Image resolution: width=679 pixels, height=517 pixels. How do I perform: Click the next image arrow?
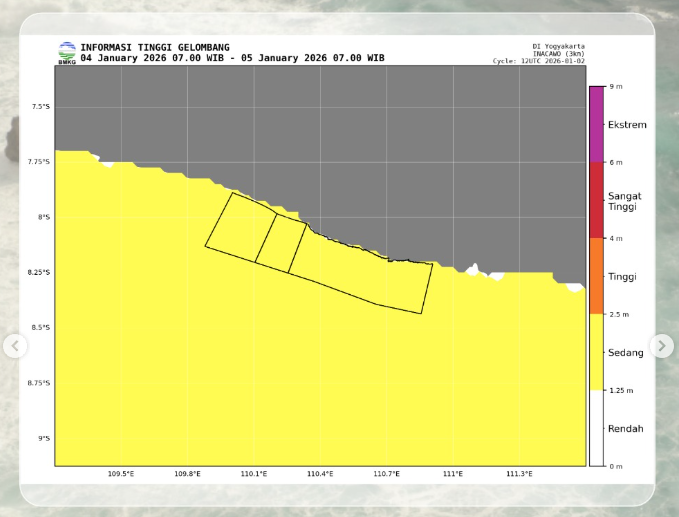coord(662,346)
